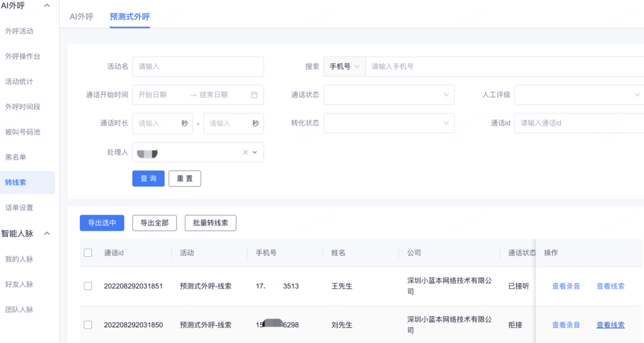This screenshot has width=644, height=343.
Task: Select the 预测式外呼 tab
Action: [130, 16]
